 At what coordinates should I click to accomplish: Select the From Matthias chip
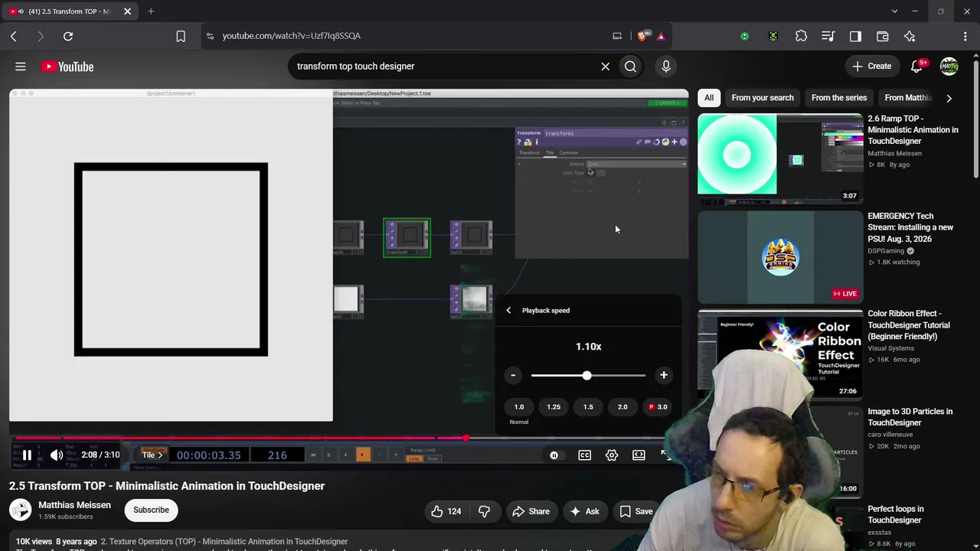pos(908,98)
